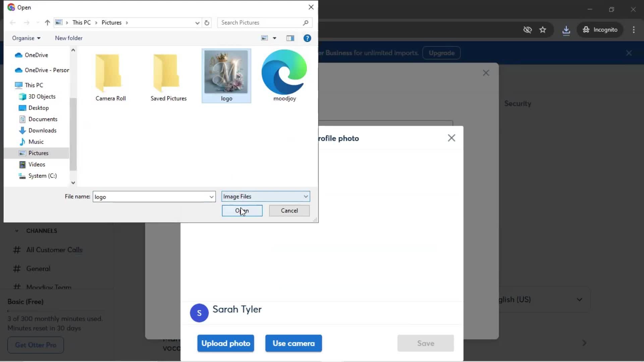This screenshot has width=644, height=362.
Task: Refresh the Pictures folder listing
Action: (x=207, y=22)
